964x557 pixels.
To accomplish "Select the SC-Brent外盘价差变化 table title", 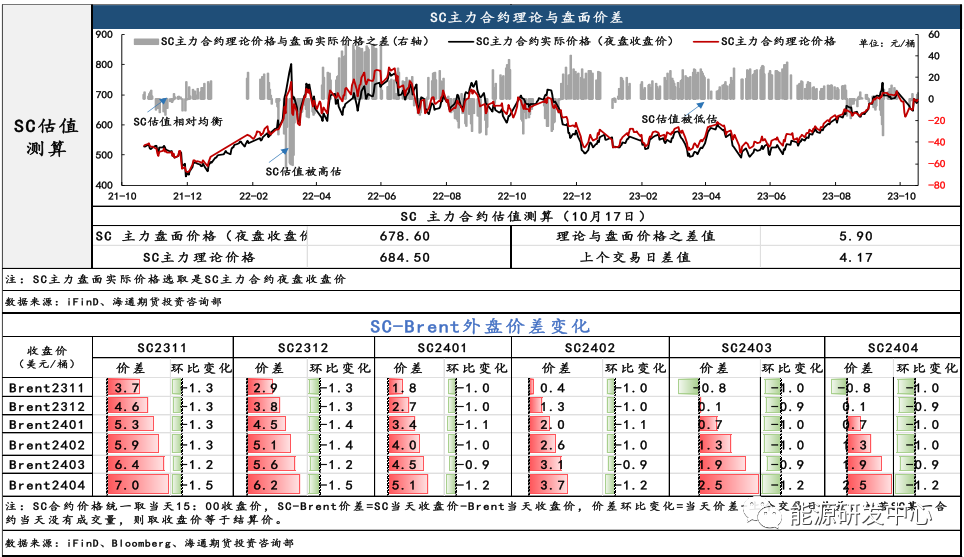I will pyautogui.click(x=480, y=326).
